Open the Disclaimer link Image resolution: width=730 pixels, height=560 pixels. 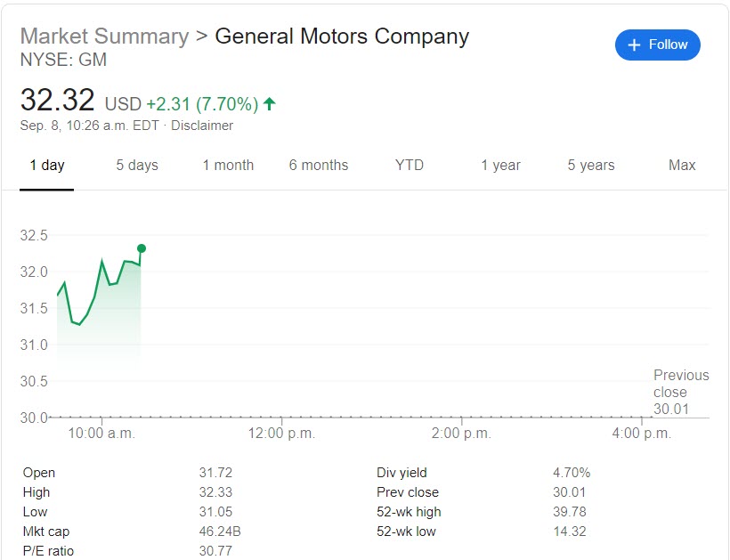click(202, 126)
